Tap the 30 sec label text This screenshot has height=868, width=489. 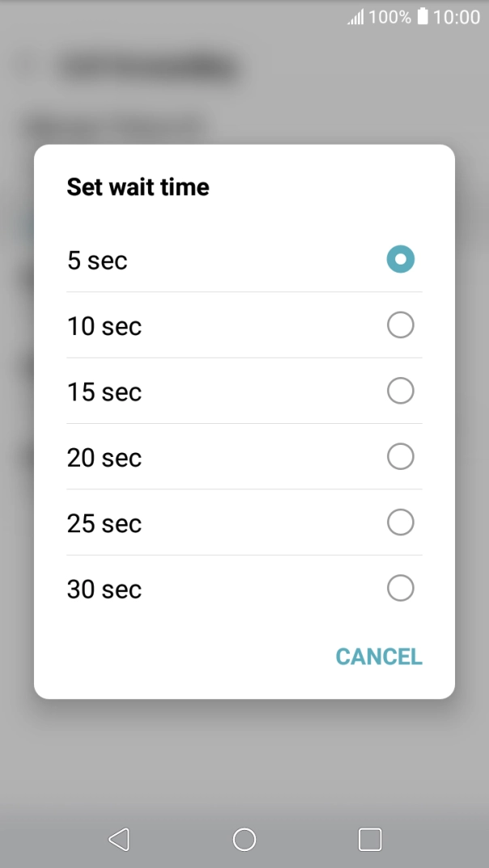point(104,588)
